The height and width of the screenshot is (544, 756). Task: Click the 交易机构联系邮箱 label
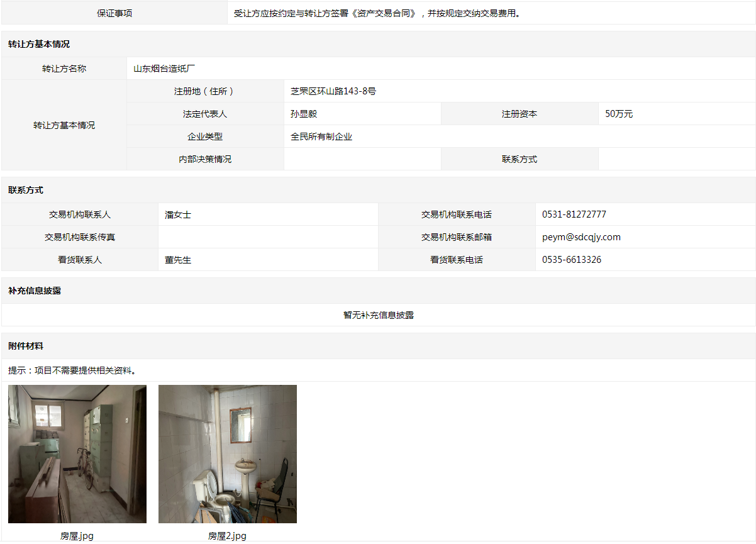[x=457, y=237]
